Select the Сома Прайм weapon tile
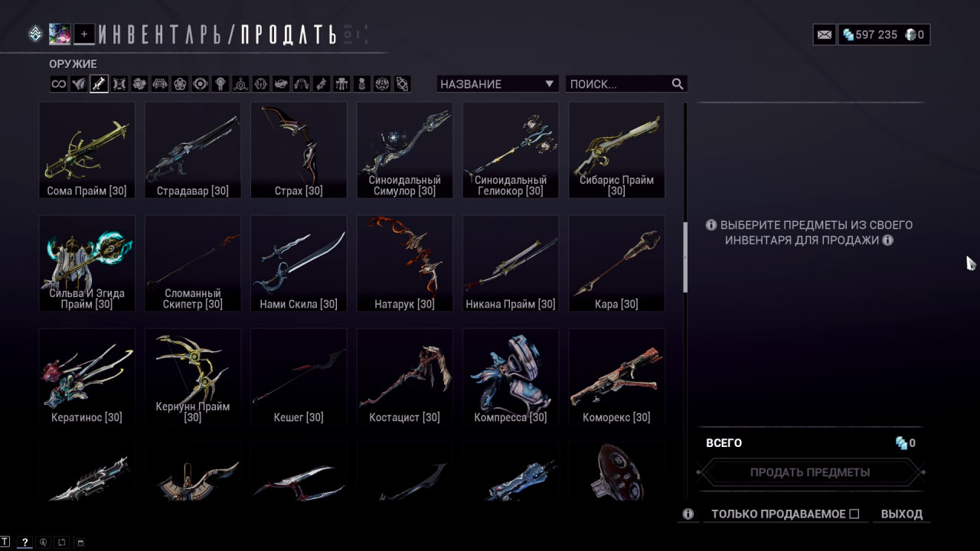Screen dimensions: 980x551 click(87, 150)
